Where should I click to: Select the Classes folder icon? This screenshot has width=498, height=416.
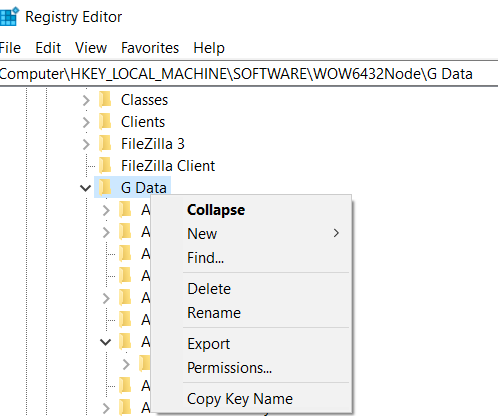pos(105,100)
